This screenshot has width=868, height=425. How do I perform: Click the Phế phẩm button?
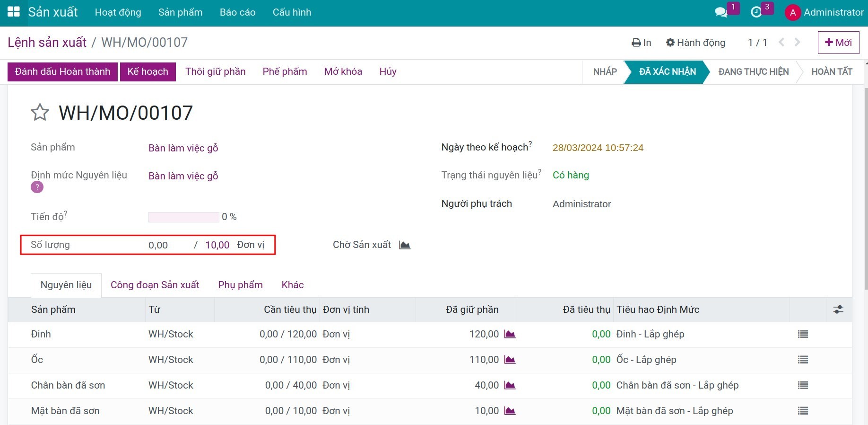coord(285,71)
